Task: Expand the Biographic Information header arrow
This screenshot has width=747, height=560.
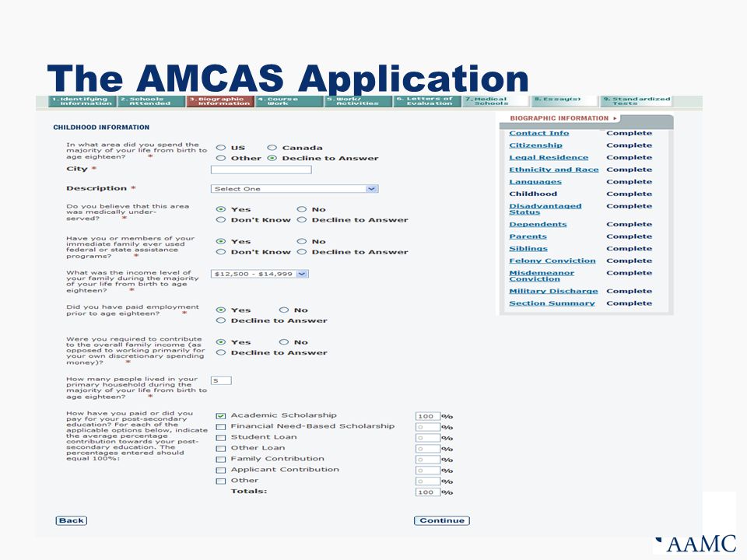Action: pyautogui.click(x=615, y=118)
